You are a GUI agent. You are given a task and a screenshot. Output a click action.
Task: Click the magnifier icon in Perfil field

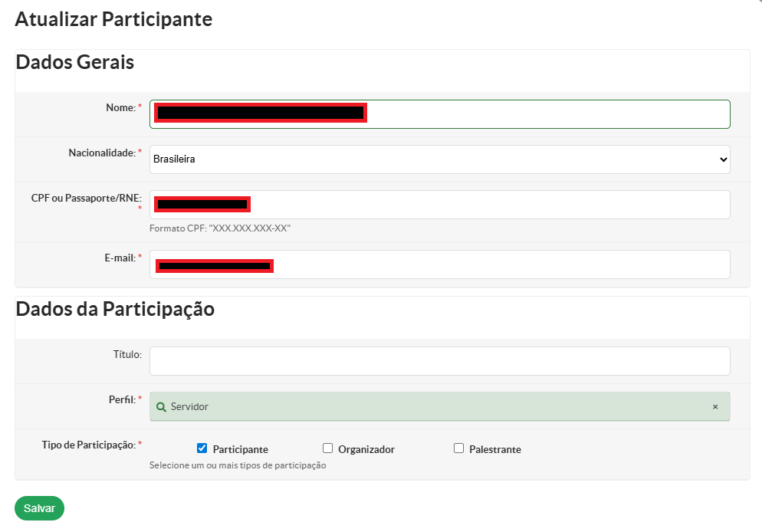click(161, 407)
